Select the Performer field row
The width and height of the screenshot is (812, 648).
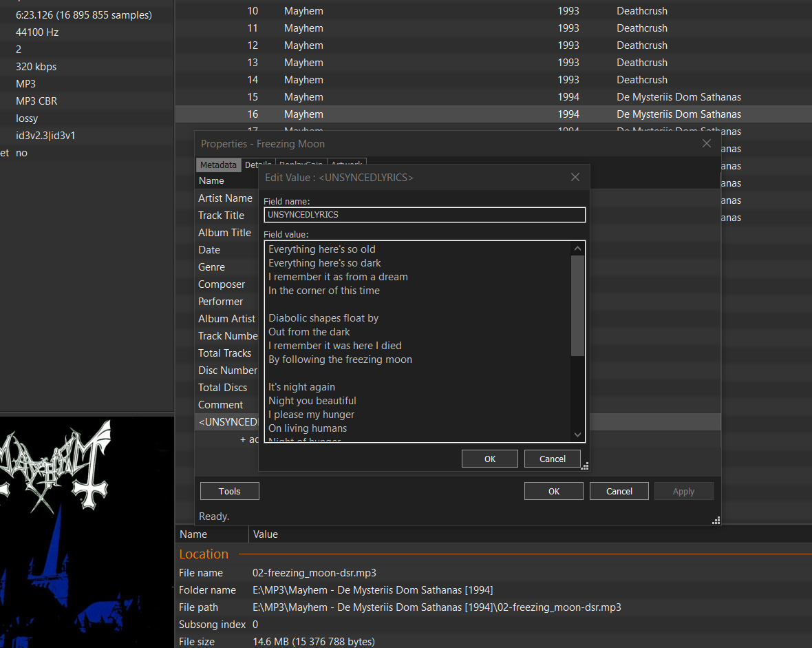coord(227,301)
